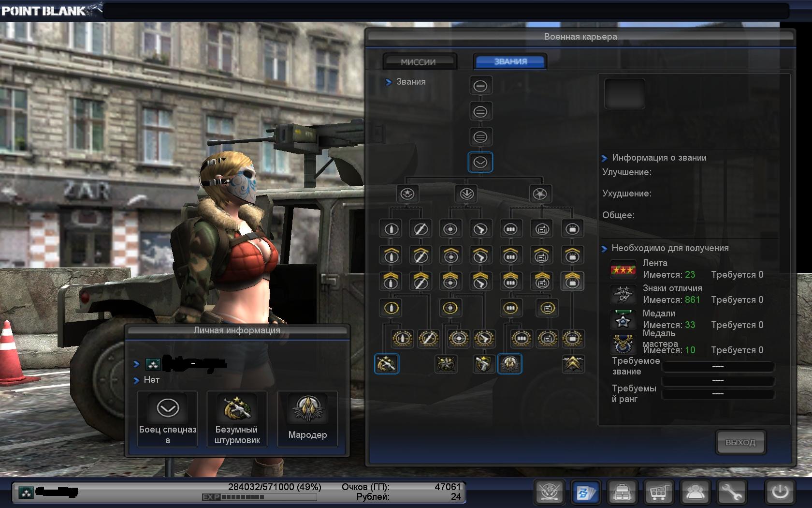Click the Мародер title slot
The image size is (812, 508).
click(307, 419)
